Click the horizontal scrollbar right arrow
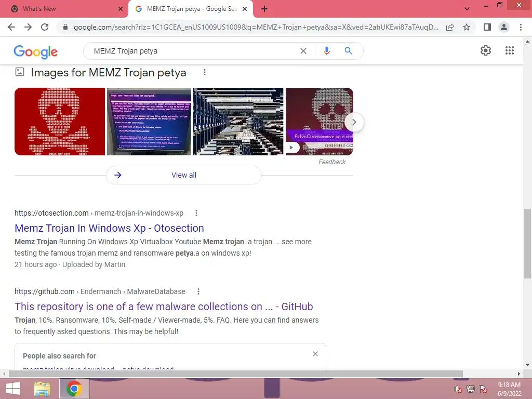The width and height of the screenshot is (532, 399). [519, 374]
